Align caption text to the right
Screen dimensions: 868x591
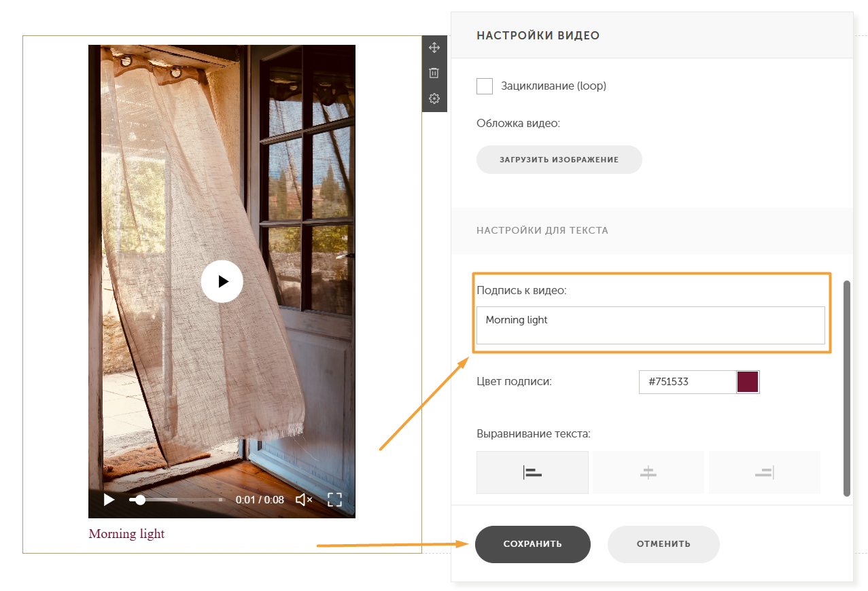point(764,472)
